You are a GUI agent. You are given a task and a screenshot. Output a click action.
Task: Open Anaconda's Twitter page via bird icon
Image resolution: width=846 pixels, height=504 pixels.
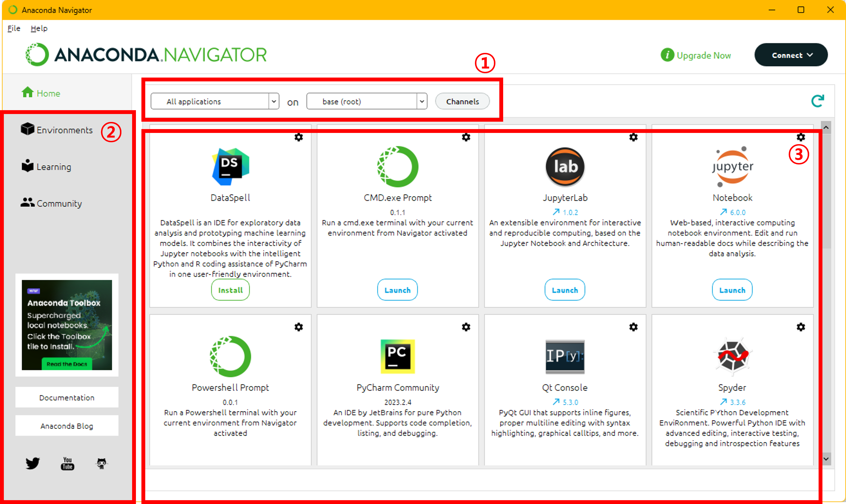[x=33, y=463]
